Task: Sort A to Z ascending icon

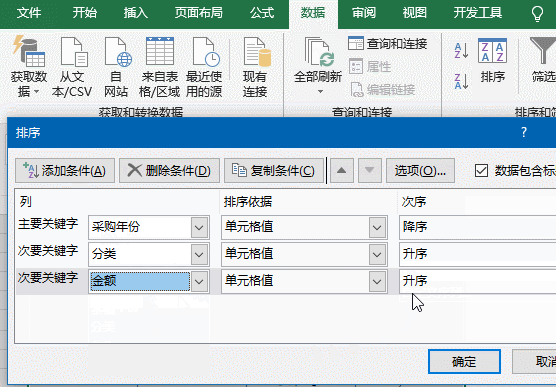Action: pos(461,51)
